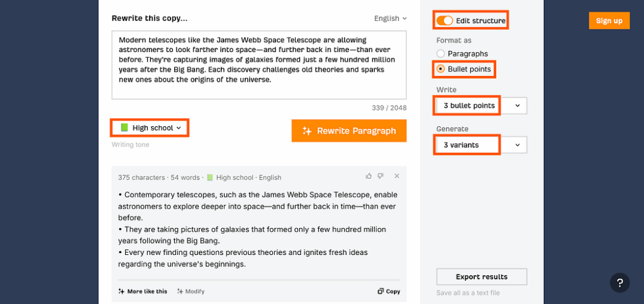Open the High school writing tone dropdown
The image size is (644, 304).
[150, 128]
